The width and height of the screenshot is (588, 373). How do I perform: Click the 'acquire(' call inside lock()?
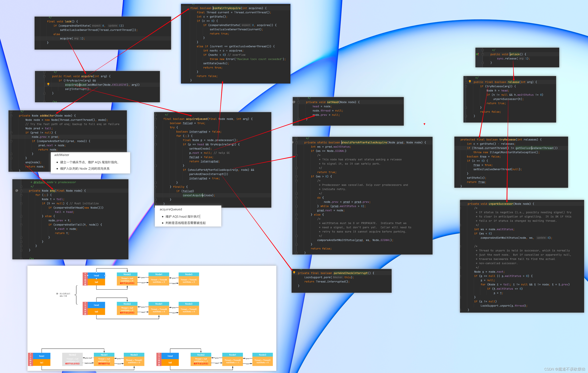(66, 39)
